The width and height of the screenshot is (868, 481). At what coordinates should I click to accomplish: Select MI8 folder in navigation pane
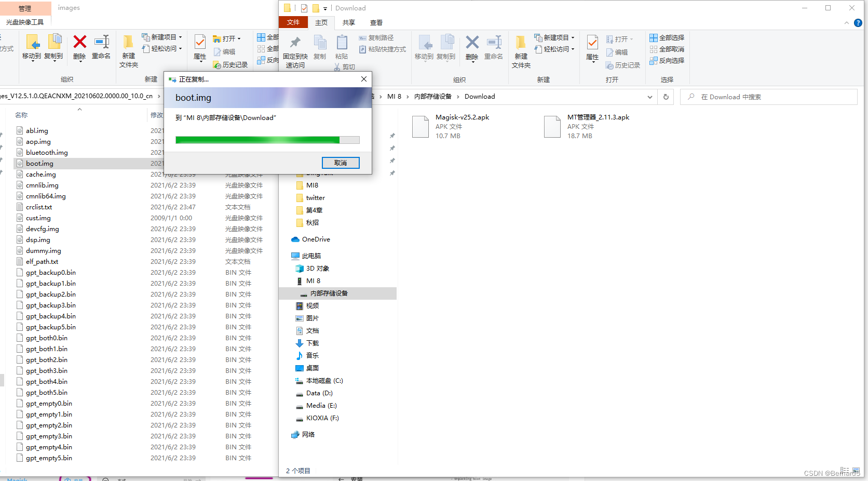tap(307, 185)
